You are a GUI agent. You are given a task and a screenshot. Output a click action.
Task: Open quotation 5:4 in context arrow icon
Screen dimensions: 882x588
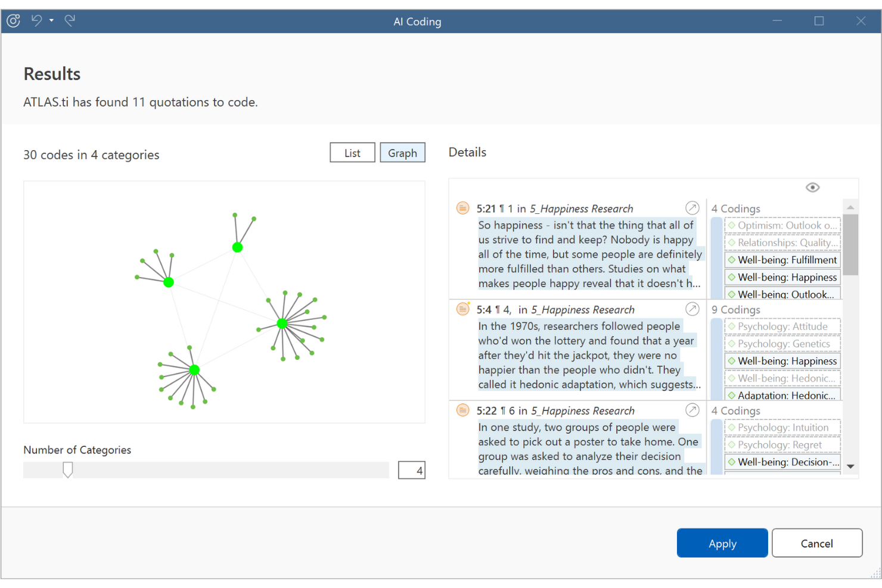click(692, 309)
